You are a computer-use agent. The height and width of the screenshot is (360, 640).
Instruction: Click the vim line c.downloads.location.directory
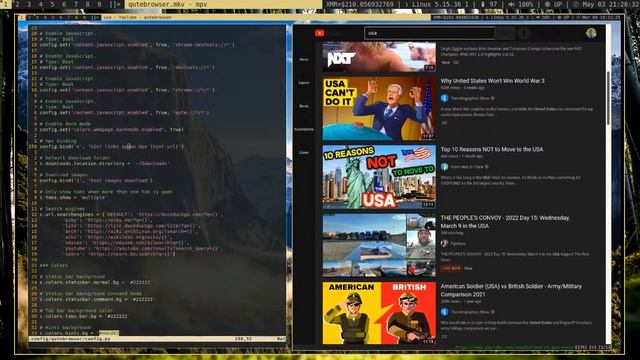(104, 164)
